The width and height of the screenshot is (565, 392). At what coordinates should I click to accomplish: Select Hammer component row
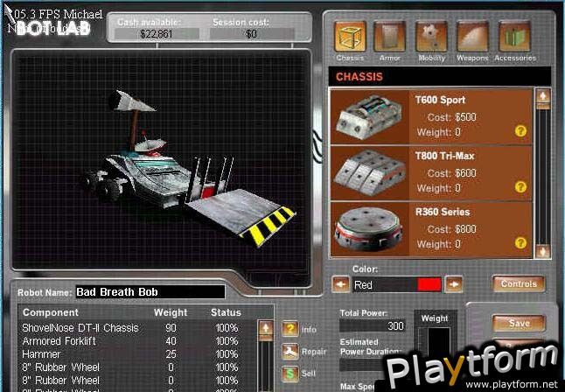point(139,354)
